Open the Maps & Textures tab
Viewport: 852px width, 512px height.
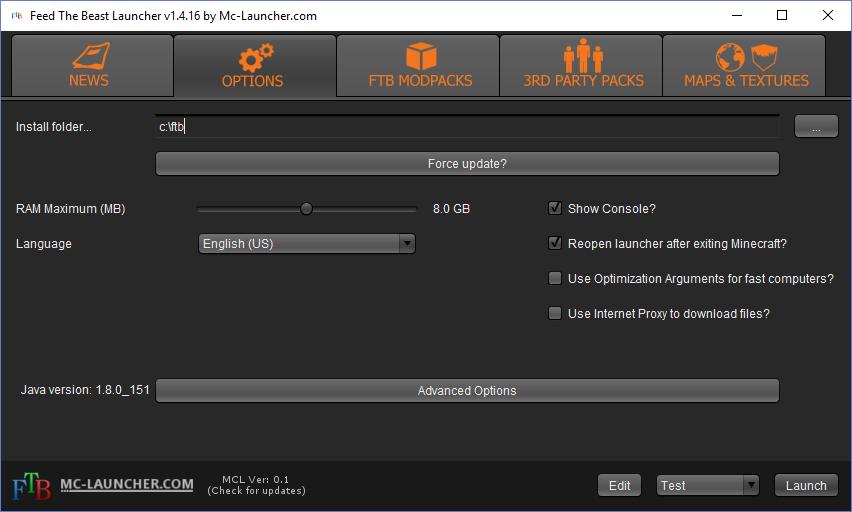744,66
